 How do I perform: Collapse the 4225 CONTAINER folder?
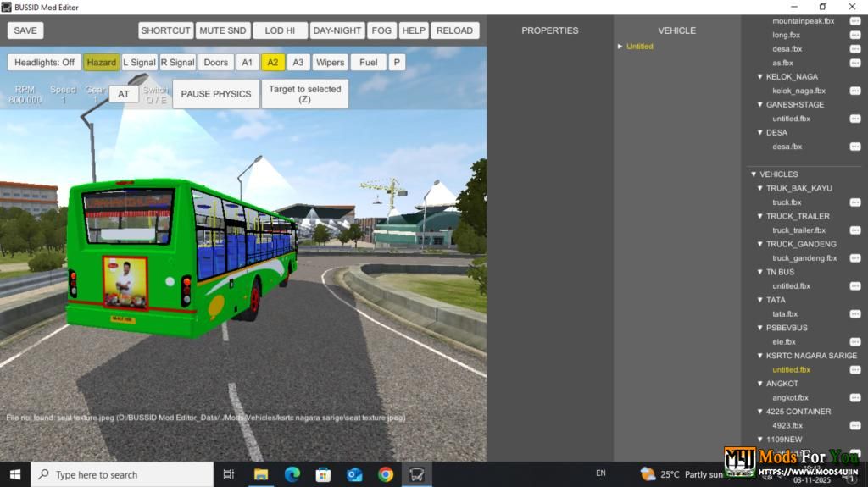pos(760,412)
